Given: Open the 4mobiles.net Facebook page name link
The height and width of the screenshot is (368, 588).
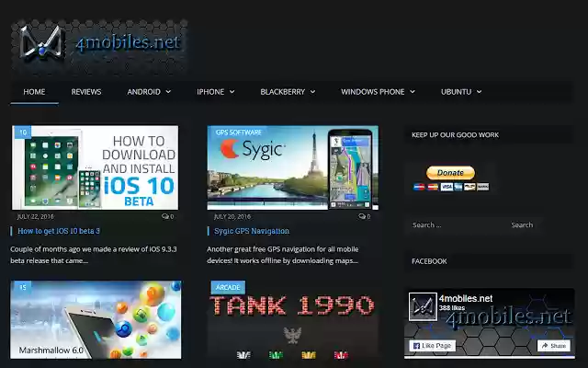Looking at the screenshot, I should pyautogui.click(x=466, y=298).
